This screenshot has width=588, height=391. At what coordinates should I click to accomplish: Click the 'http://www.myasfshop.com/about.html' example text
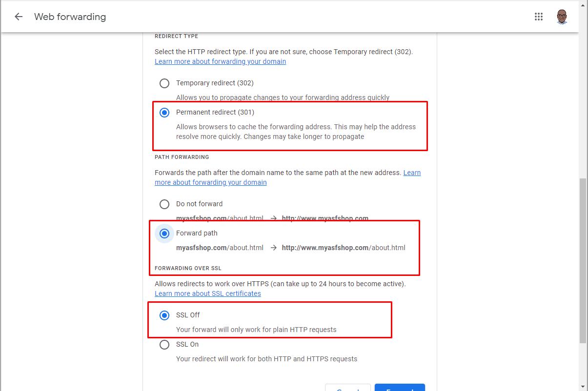pos(344,248)
